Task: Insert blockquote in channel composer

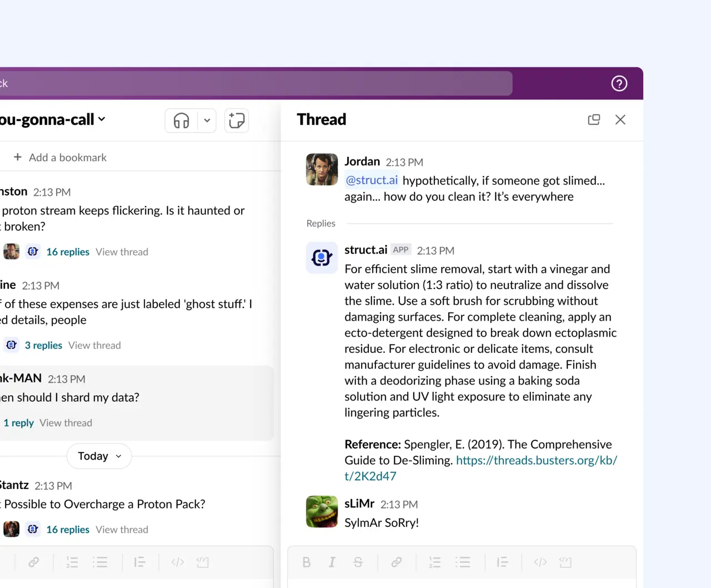Action: pos(140,562)
